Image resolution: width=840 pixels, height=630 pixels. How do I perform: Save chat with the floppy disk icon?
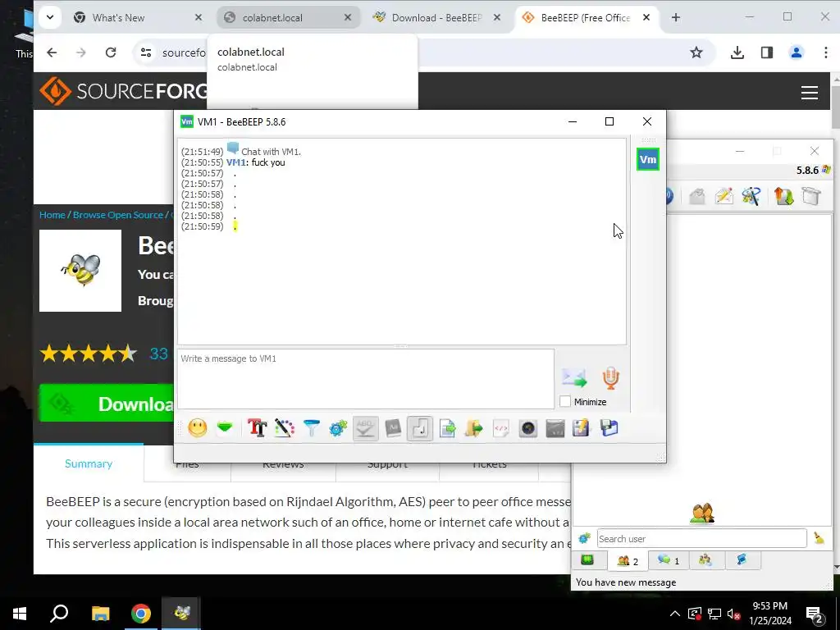click(x=609, y=428)
